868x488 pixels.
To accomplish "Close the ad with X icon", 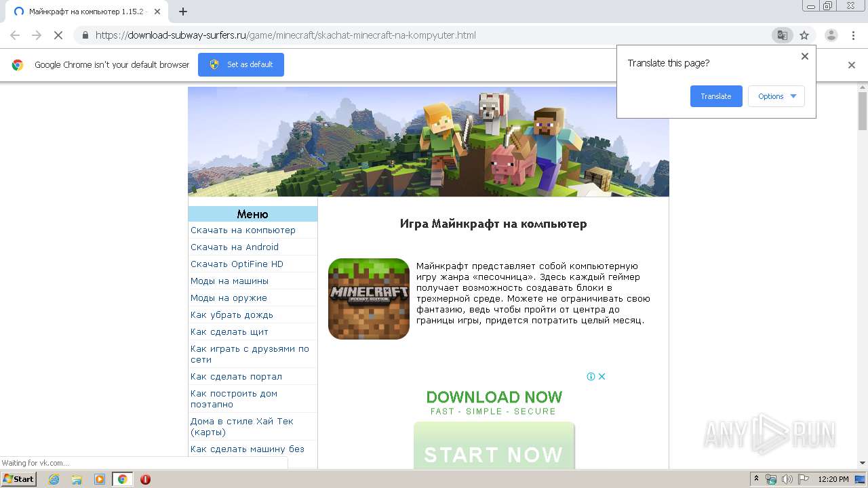I will point(601,377).
